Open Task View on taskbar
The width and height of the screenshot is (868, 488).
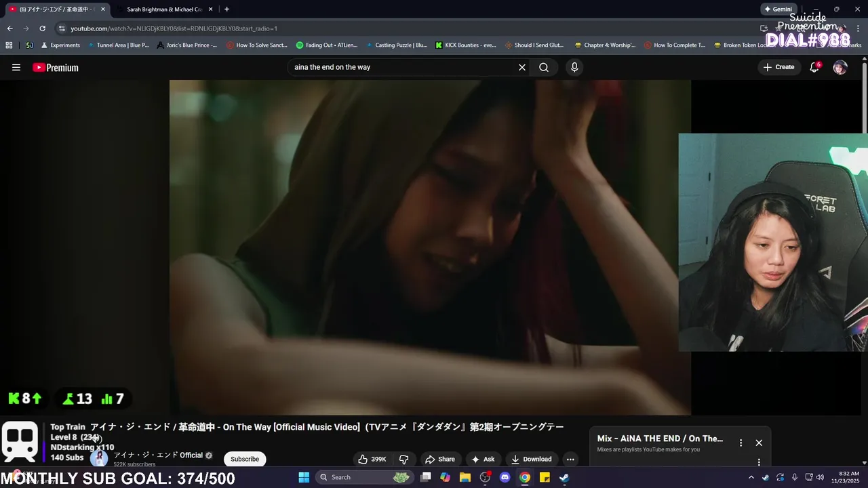[425, 477]
